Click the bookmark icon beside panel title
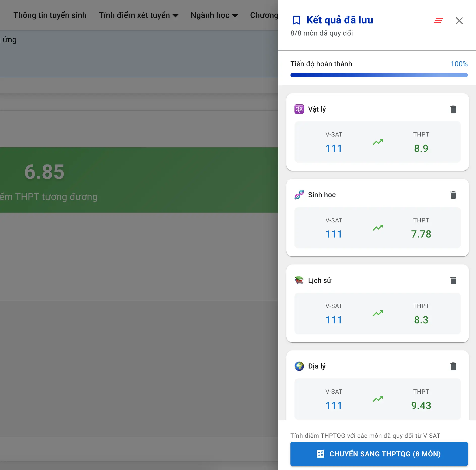The image size is (476, 470). [296, 20]
